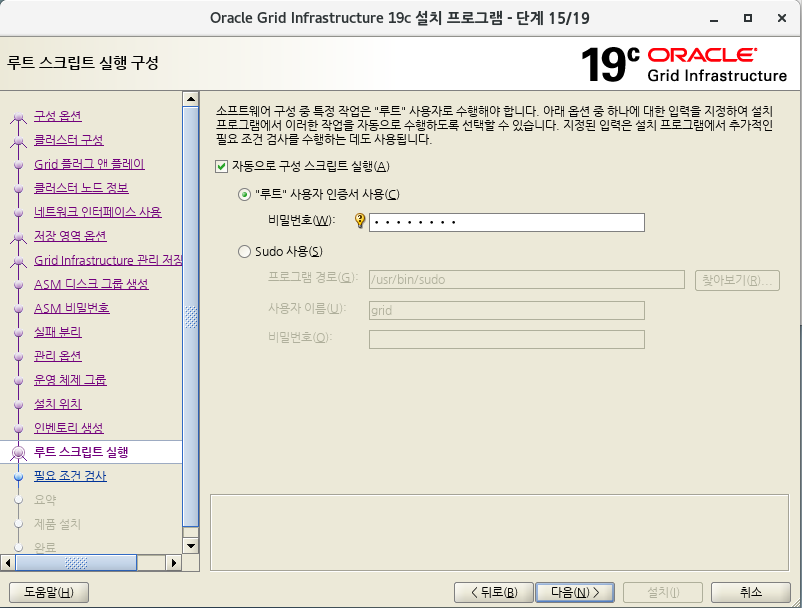The width and height of the screenshot is (802, 608).
Task: Maximize the installer window
Action: point(748,18)
